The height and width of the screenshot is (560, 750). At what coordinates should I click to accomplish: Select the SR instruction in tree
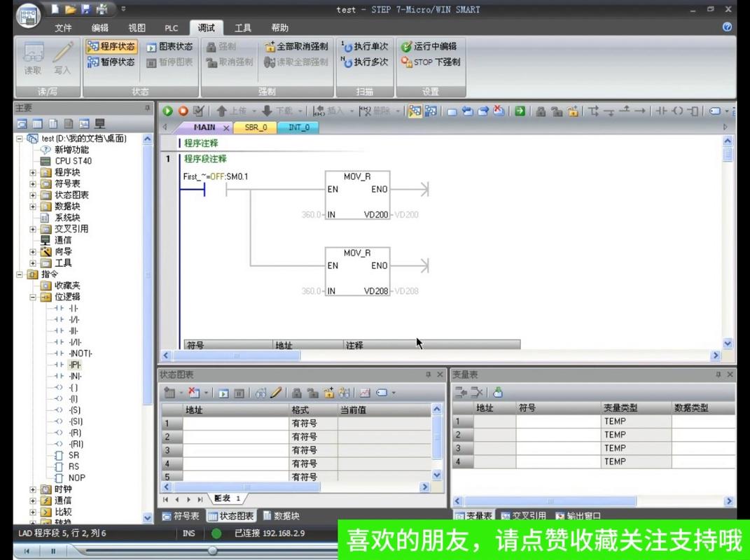pos(74,455)
